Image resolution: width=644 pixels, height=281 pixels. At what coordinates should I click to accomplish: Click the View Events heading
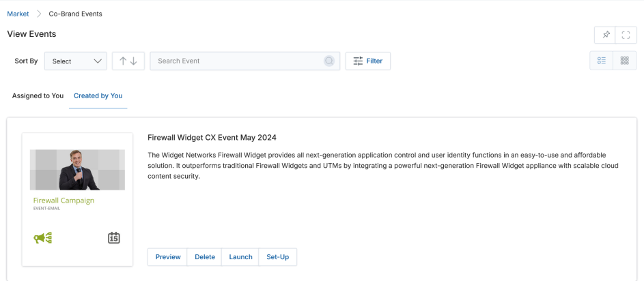point(31,34)
